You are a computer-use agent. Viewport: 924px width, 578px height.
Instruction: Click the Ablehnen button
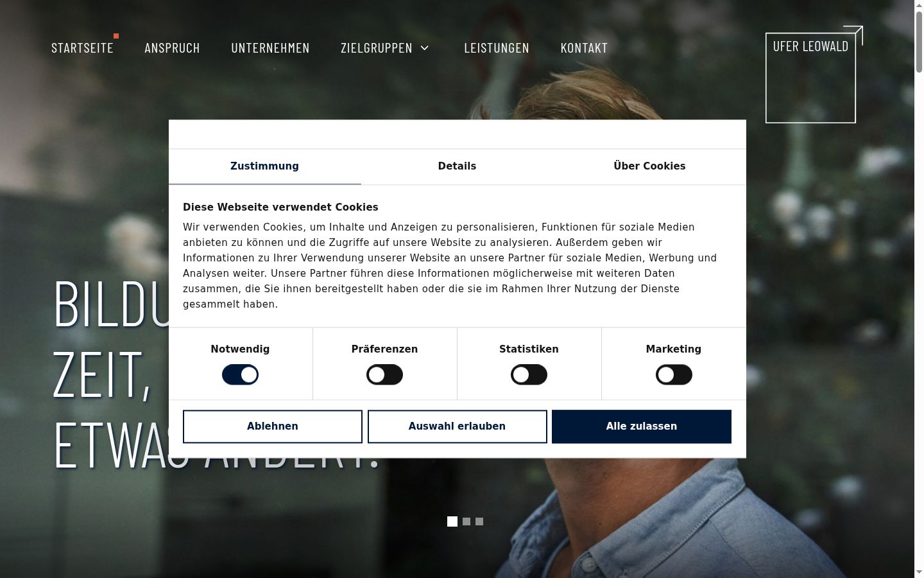click(273, 426)
